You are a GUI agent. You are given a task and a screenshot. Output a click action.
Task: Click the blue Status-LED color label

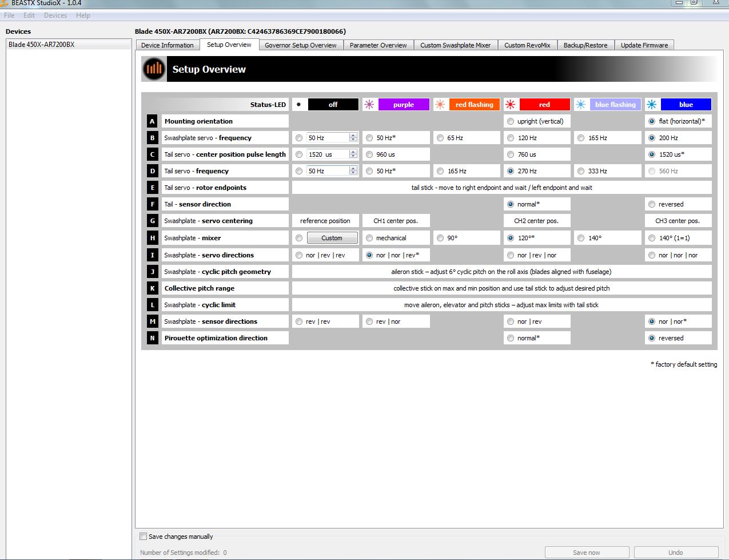[686, 105]
